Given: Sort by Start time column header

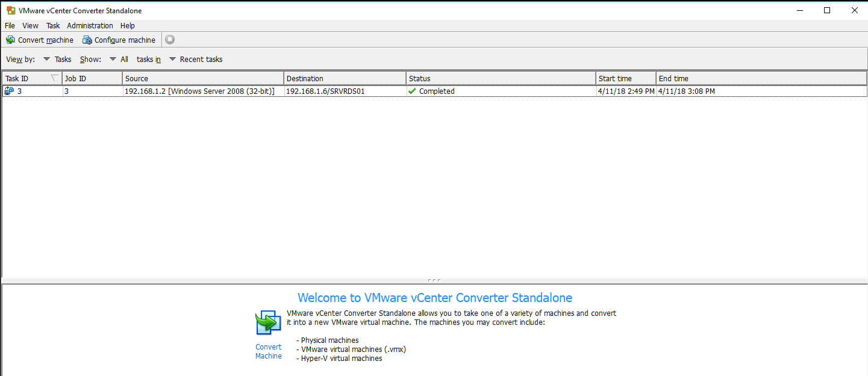Looking at the screenshot, I should pyautogui.click(x=626, y=78).
